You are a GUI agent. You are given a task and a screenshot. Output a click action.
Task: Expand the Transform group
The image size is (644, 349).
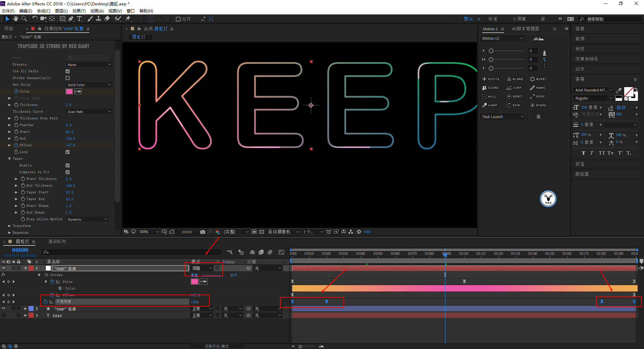[x=9, y=226]
